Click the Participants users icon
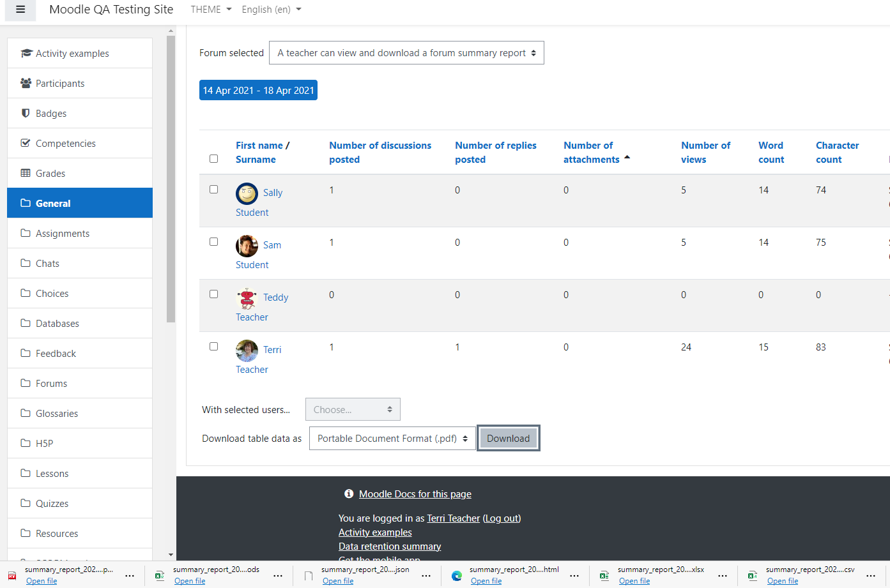Image resolution: width=890 pixels, height=588 pixels. (26, 83)
